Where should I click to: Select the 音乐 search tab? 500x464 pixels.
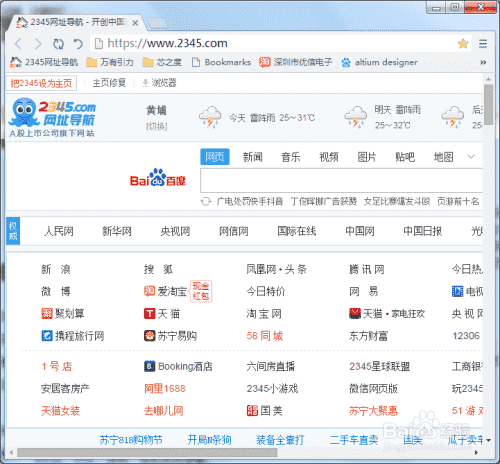(x=291, y=157)
